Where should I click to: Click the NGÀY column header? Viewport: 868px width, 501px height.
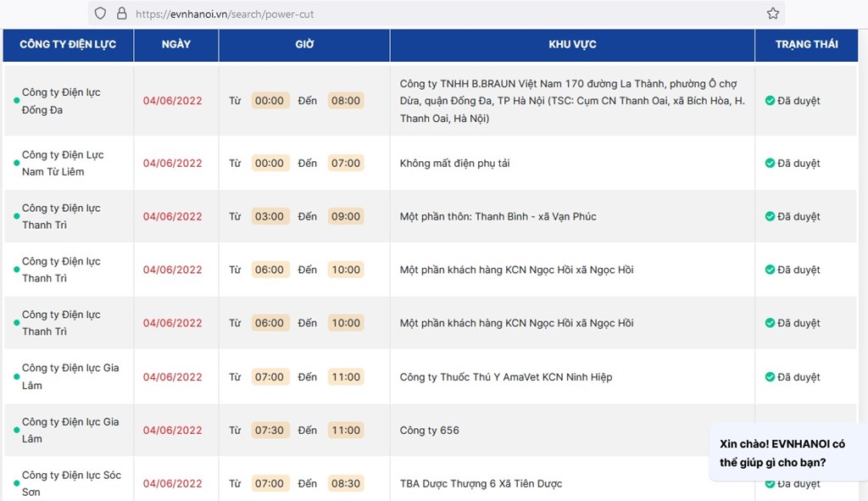click(176, 44)
